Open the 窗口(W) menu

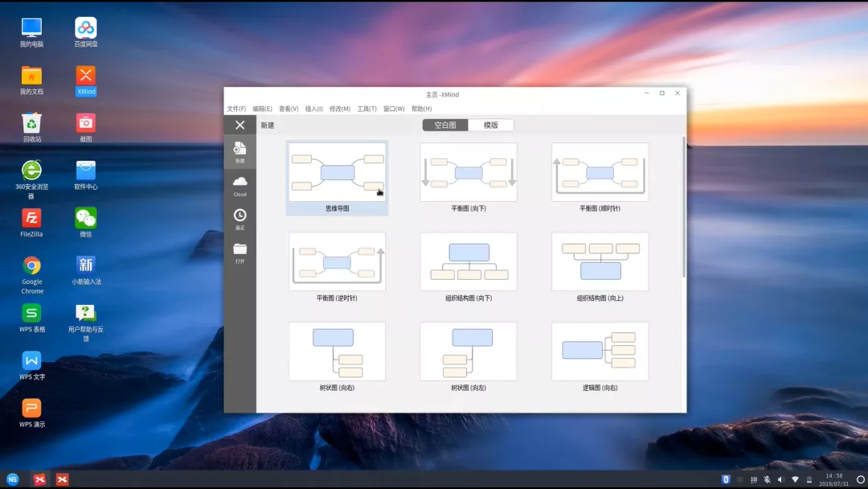coord(394,109)
